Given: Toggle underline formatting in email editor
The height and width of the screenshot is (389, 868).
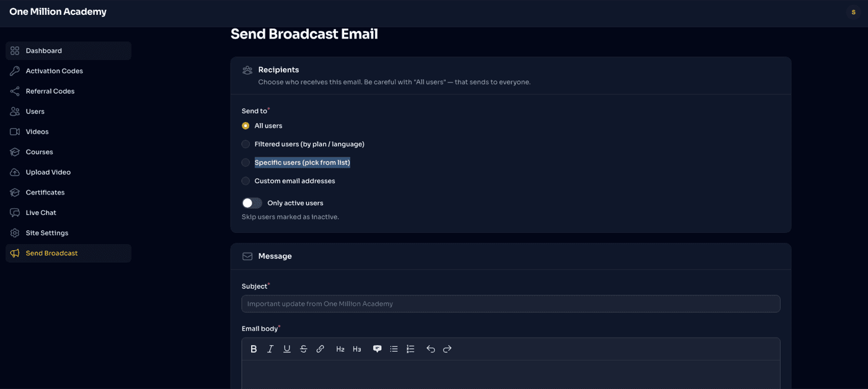Looking at the screenshot, I should [x=287, y=349].
